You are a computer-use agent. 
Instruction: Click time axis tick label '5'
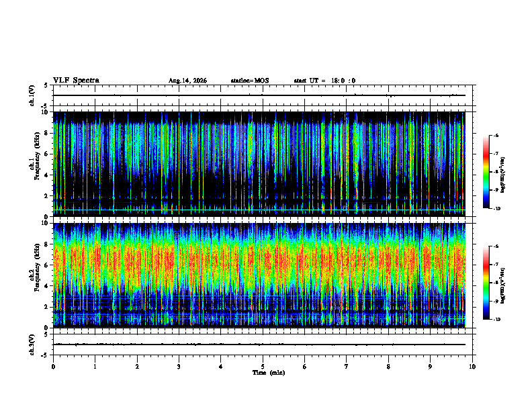(263, 367)
